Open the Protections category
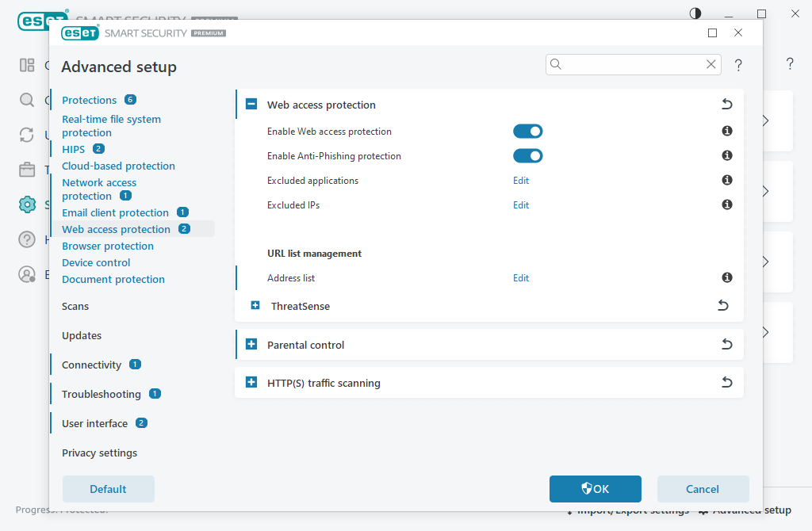 click(89, 100)
